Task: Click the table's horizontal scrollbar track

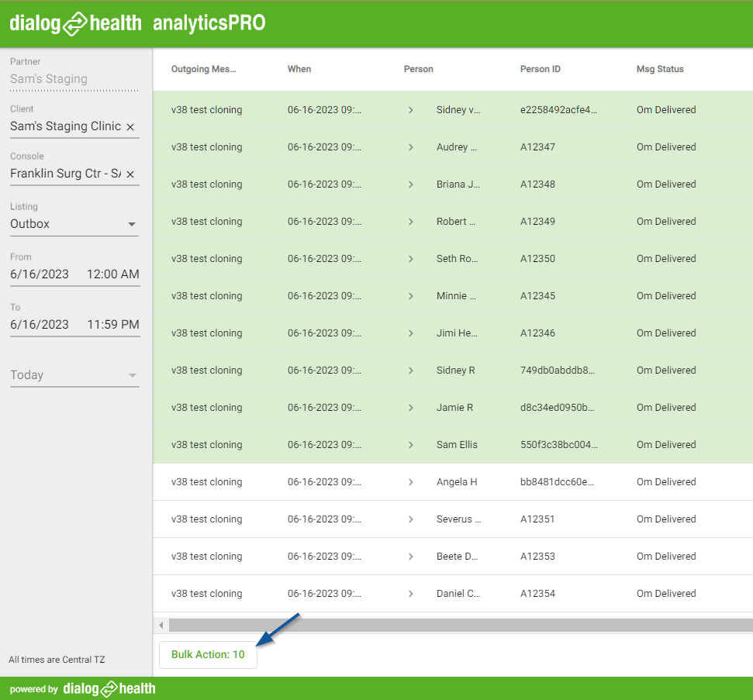Action: coord(461,625)
